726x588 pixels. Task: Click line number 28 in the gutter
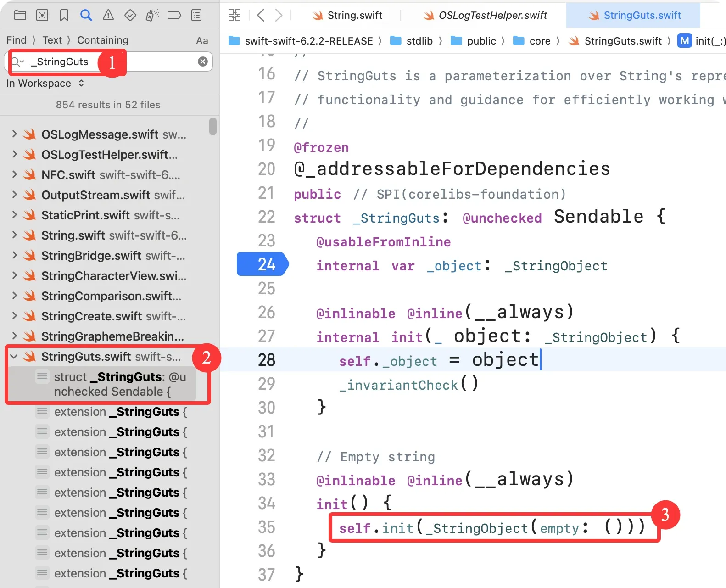point(267,360)
